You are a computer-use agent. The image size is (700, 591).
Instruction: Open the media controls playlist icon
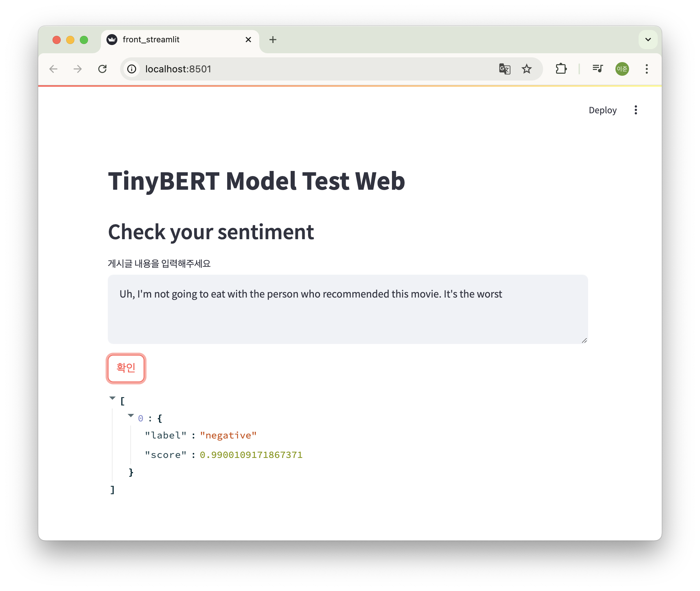(x=598, y=69)
